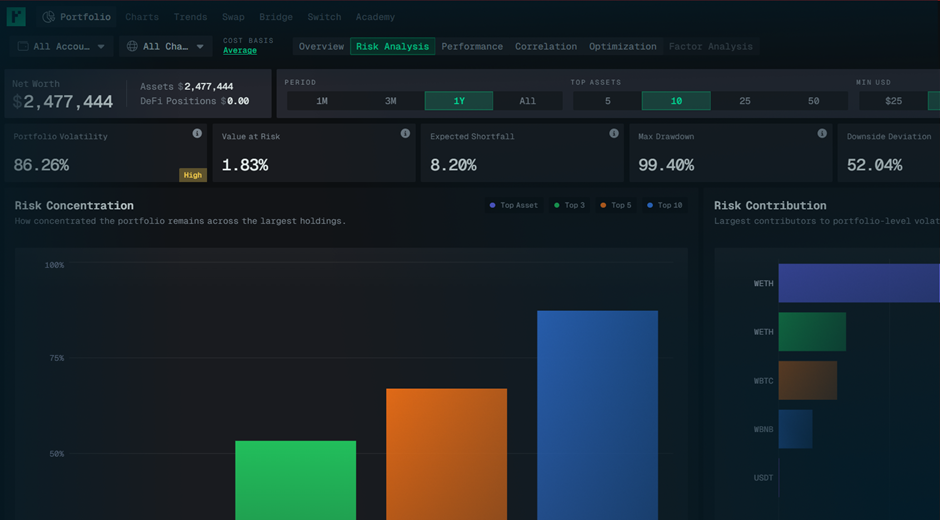Image resolution: width=940 pixels, height=520 pixels.
Task: Click the Portfolio pie chart icon
Action: (x=49, y=17)
